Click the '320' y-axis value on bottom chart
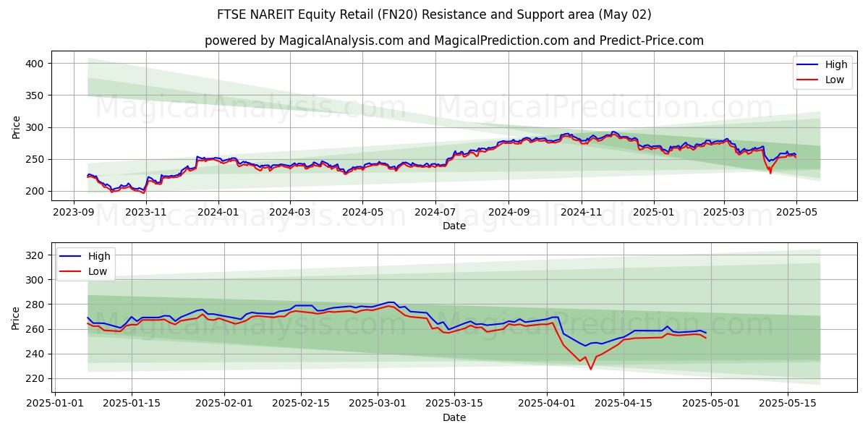 pos(36,255)
